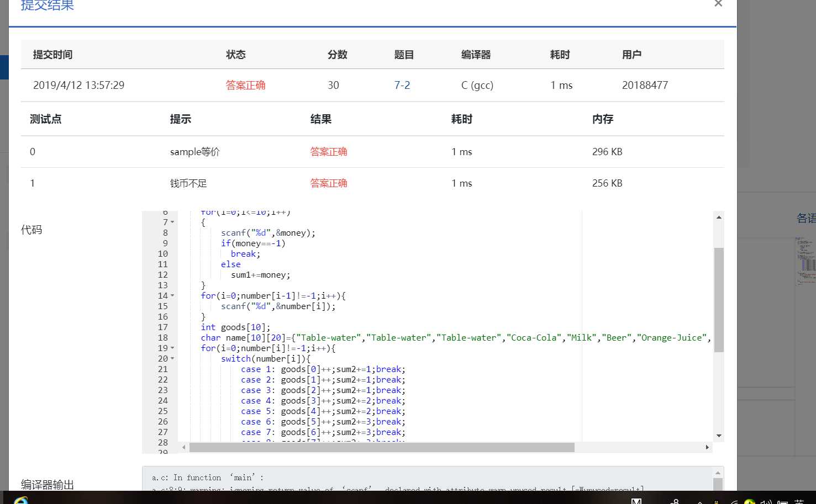816x504 pixels.
Task: Collapse the for-loop fold at line 19
Action: pos(172,348)
